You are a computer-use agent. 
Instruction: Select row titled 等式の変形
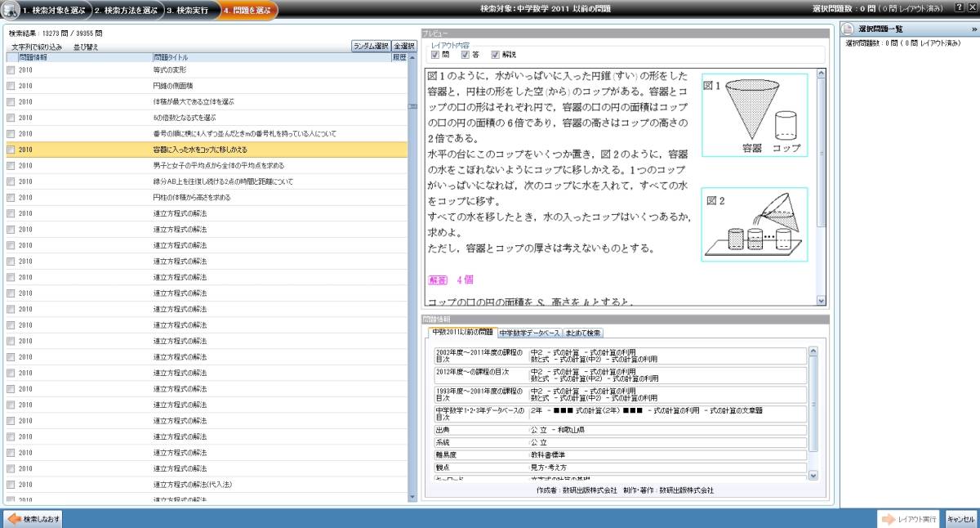tap(207, 70)
